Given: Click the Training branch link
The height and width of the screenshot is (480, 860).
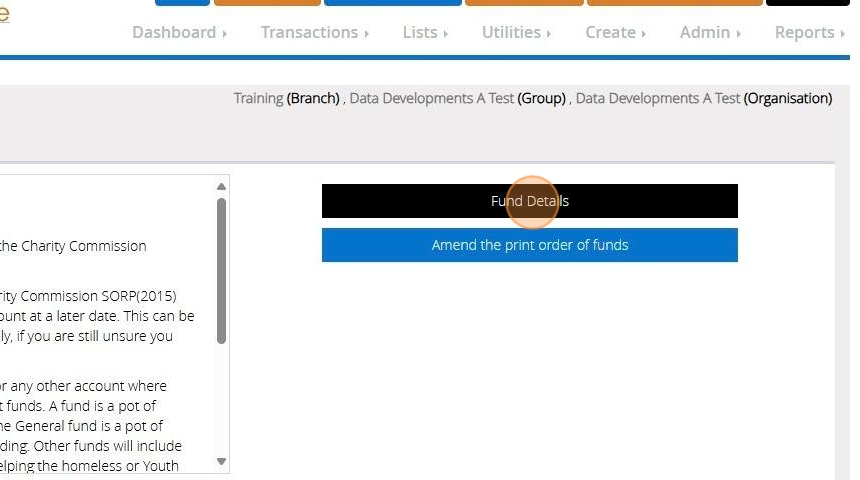Looking at the screenshot, I should (258, 98).
